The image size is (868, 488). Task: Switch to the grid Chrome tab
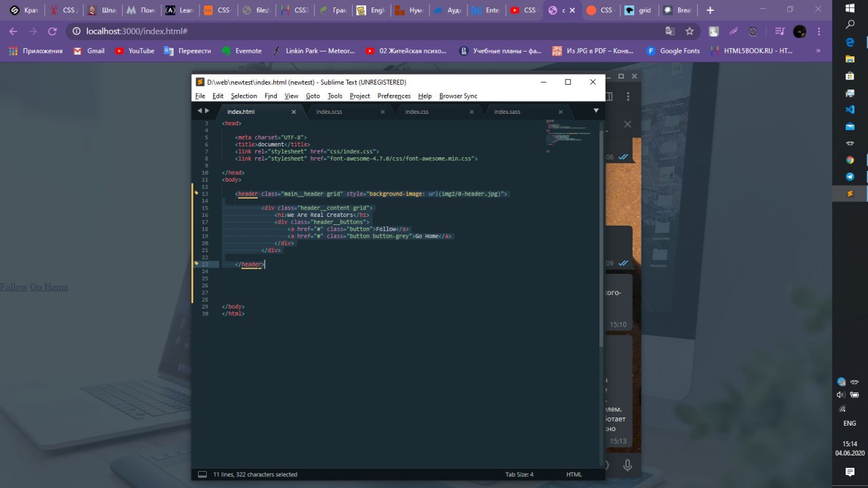[637, 10]
